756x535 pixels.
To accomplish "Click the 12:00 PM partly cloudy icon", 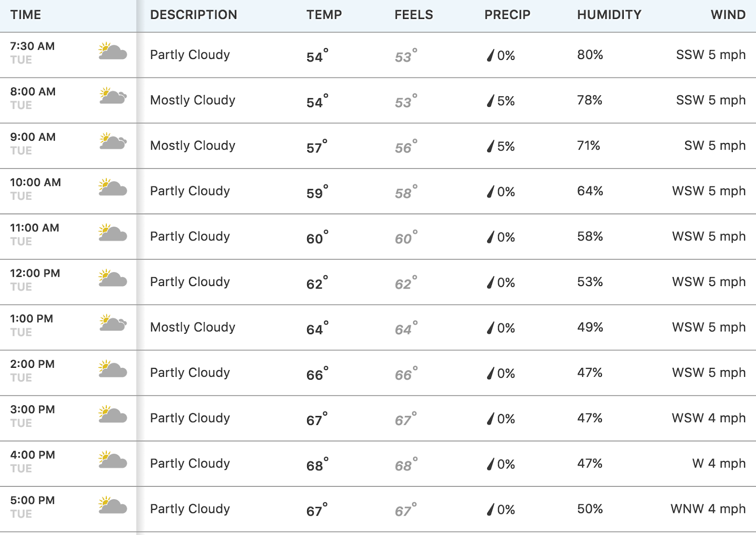I will tap(112, 278).
